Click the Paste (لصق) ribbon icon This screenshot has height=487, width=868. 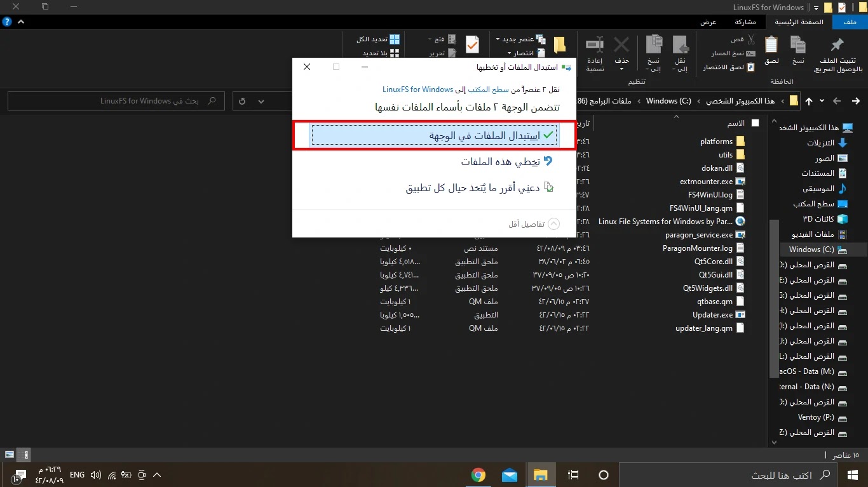click(771, 45)
